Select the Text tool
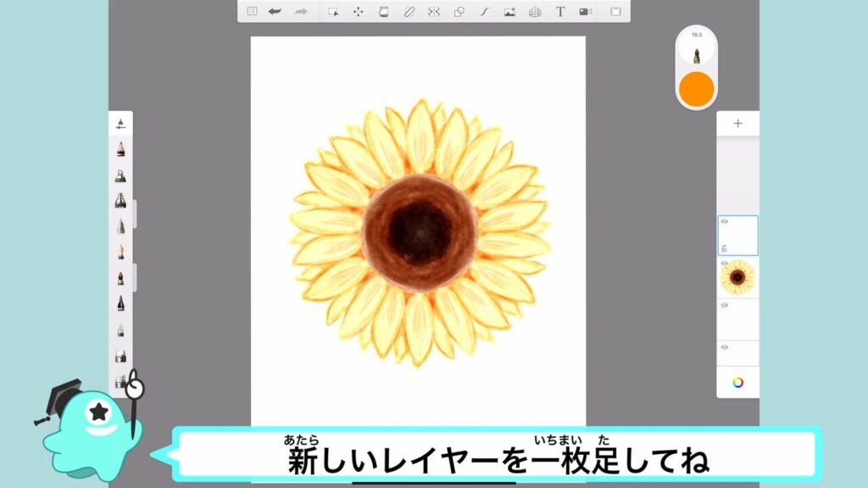Screen dimensions: 868x488 559,12
